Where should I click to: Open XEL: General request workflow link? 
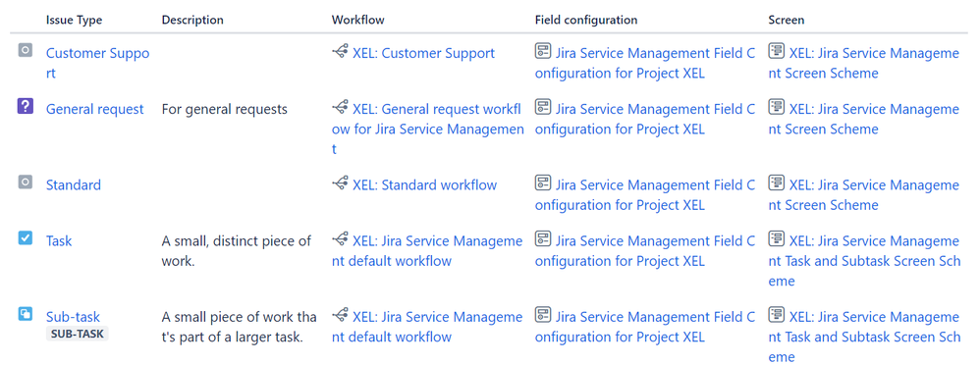point(428,130)
